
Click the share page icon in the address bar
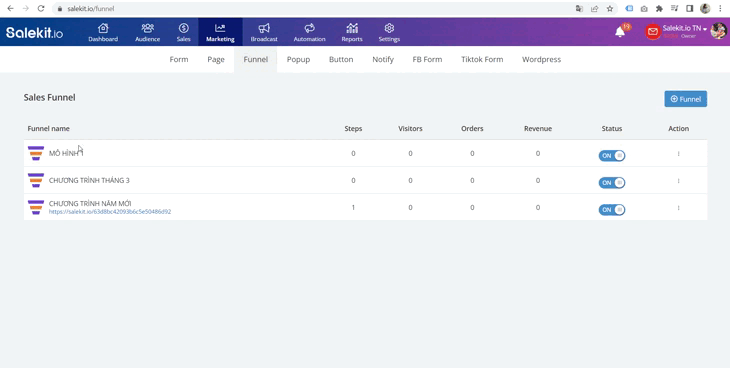tap(595, 8)
